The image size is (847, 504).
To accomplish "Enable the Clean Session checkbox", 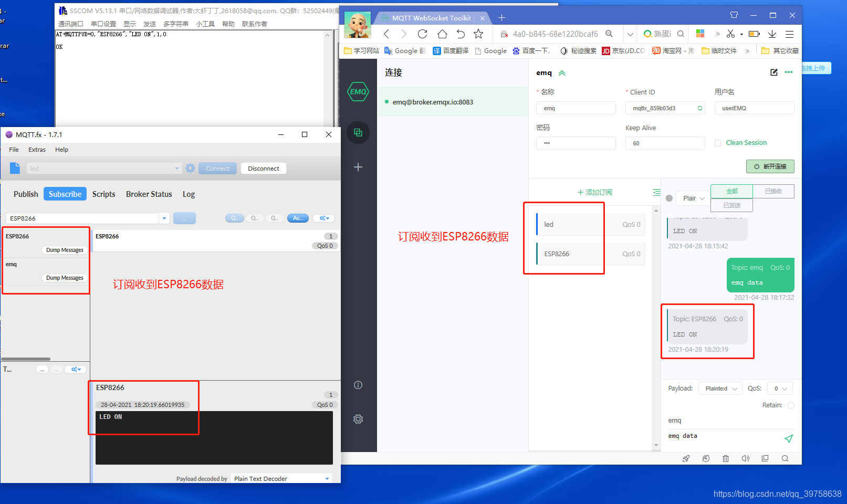I will tap(718, 142).
